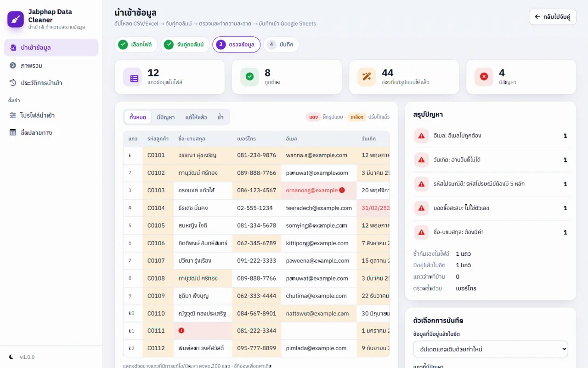
Task: Switch to the แก้ให้แล้ว tab
Action: [196, 117]
